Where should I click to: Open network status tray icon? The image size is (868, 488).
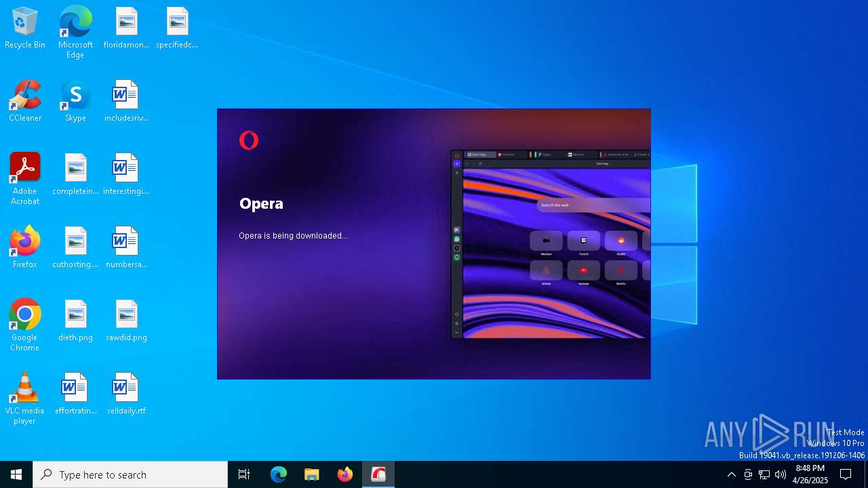pos(764,474)
